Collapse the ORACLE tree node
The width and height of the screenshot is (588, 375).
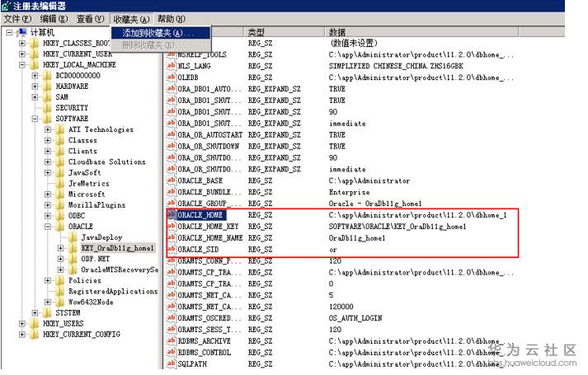[48, 227]
